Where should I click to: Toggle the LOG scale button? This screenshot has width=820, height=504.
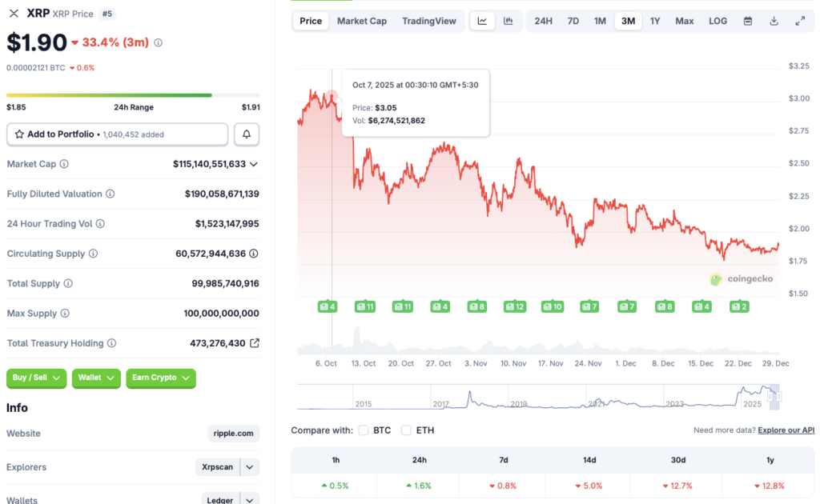tap(717, 21)
